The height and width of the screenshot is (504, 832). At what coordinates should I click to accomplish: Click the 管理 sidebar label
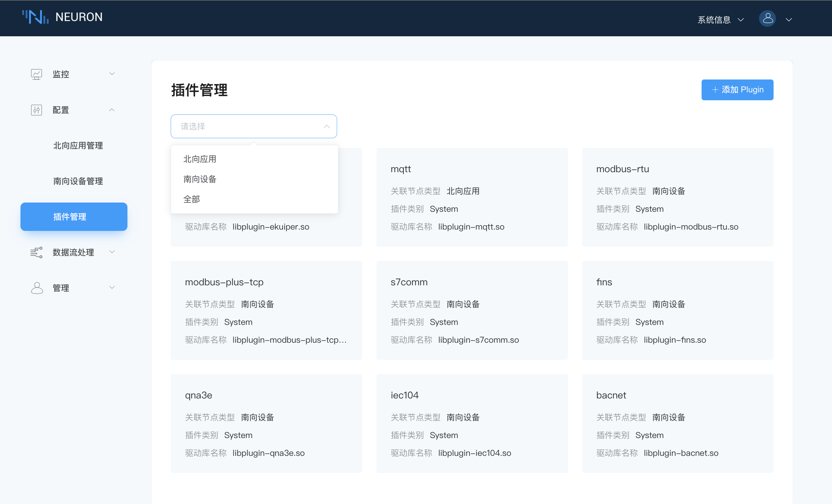(61, 288)
